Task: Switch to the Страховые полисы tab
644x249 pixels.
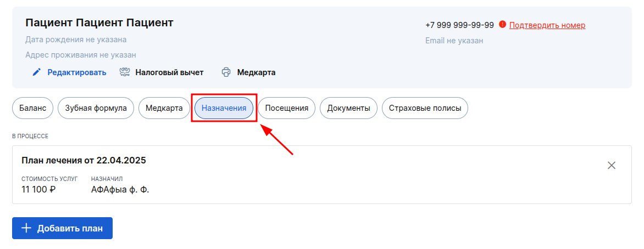Action: [x=425, y=108]
